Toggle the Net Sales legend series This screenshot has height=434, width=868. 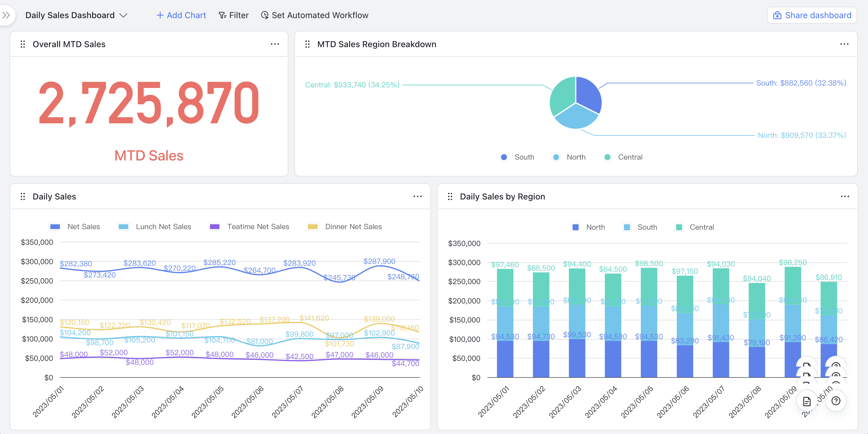click(75, 227)
